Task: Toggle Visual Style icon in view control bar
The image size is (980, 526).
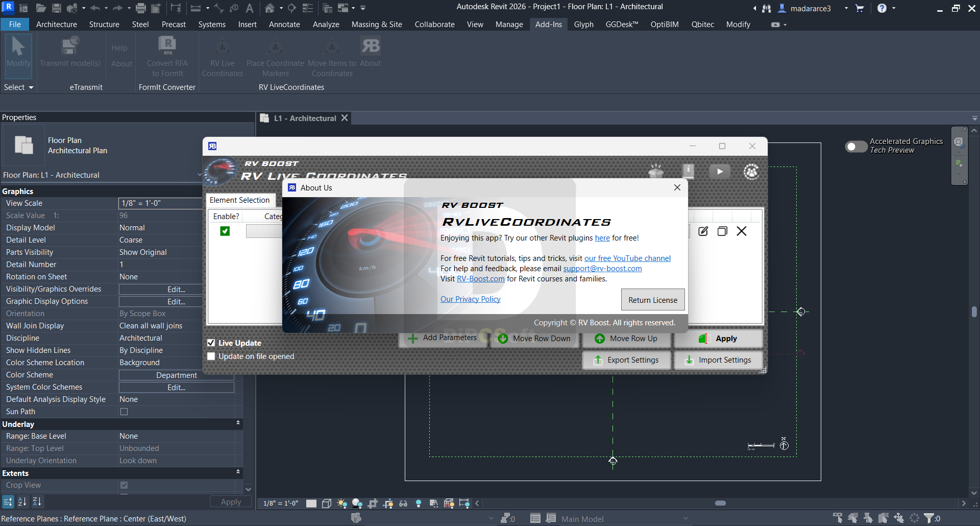Action: point(327,504)
